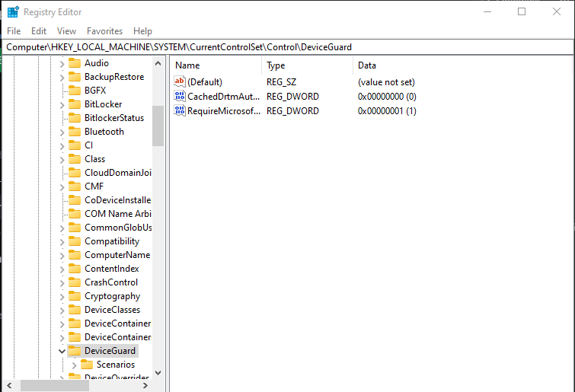This screenshot has height=392, width=575.
Task: Click the '0x00000001 (1)' data cell
Action: [x=387, y=110]
